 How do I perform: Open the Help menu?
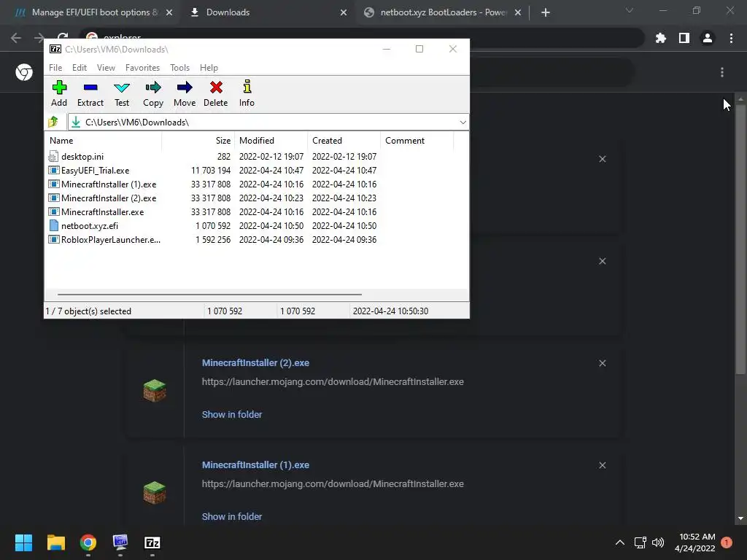pyautogui.click(x=209, y=68)
